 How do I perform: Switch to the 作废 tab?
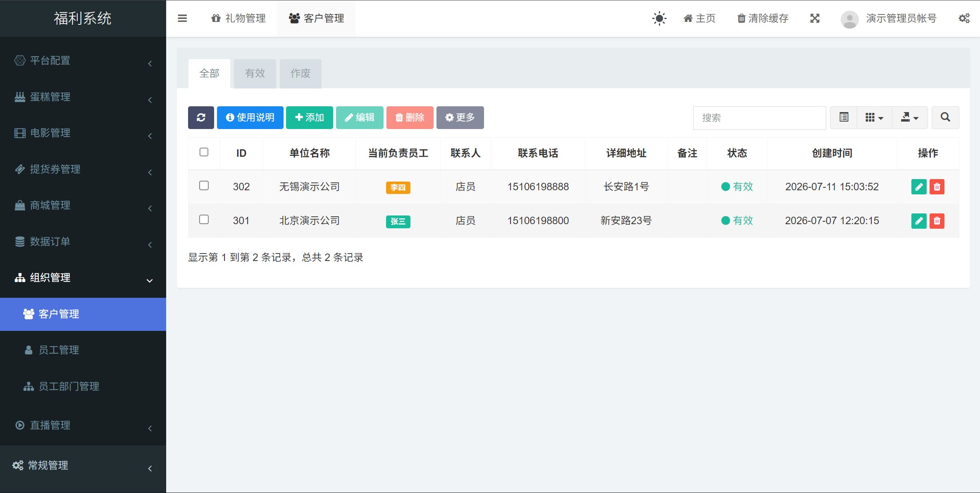(x=300, y=73)
